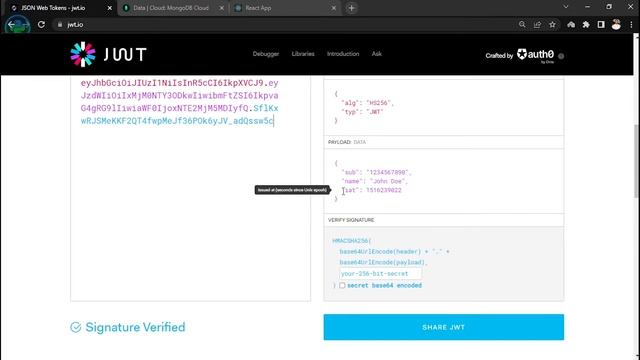Reload the jwt.io page
The height and width of the screenshot is (360, 640).
41,24
